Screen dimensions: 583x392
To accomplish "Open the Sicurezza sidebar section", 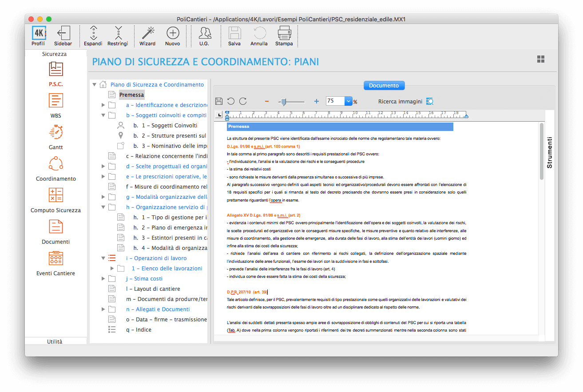I will tap(55, 54).
